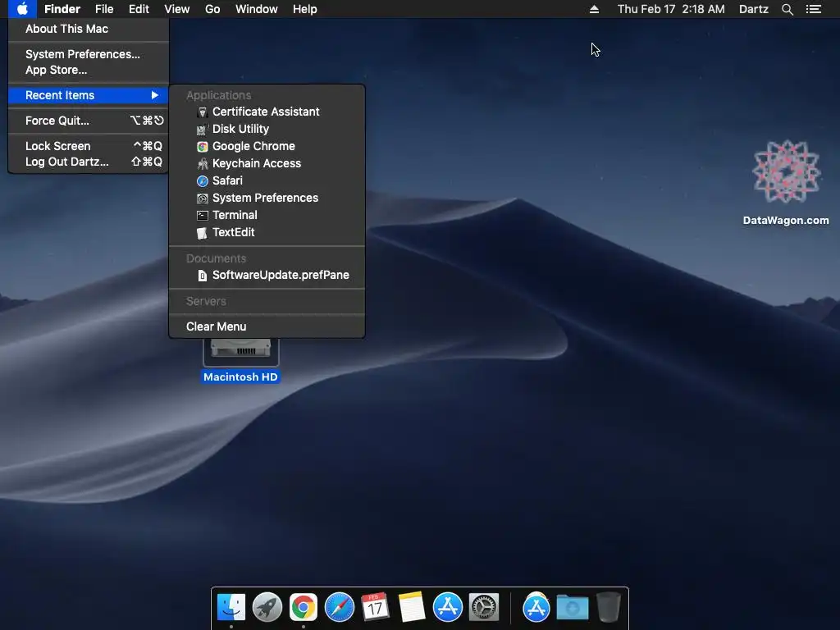Open Disk Utility from Recent Items
840x630 pixels.
(267, 129)
